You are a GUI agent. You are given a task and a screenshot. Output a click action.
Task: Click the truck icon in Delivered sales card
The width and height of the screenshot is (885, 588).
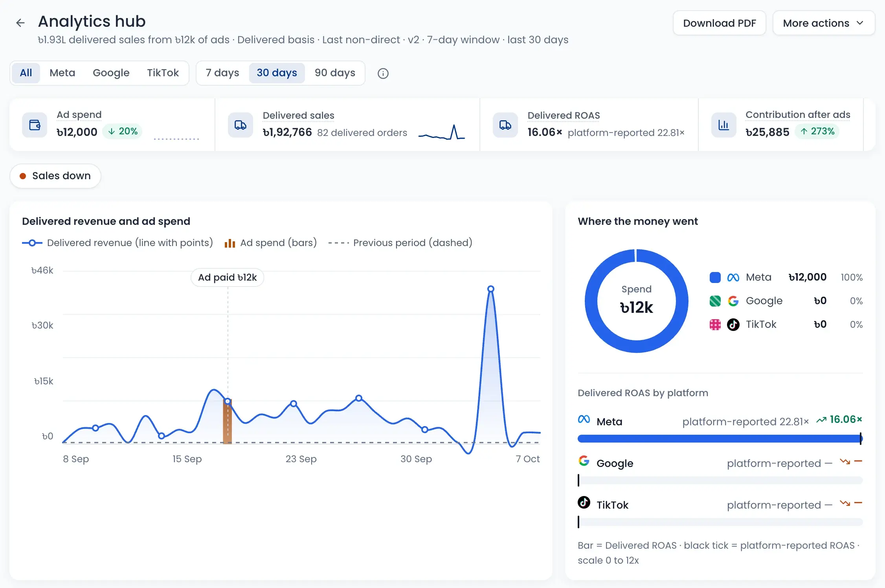click(x=241, y=125)
